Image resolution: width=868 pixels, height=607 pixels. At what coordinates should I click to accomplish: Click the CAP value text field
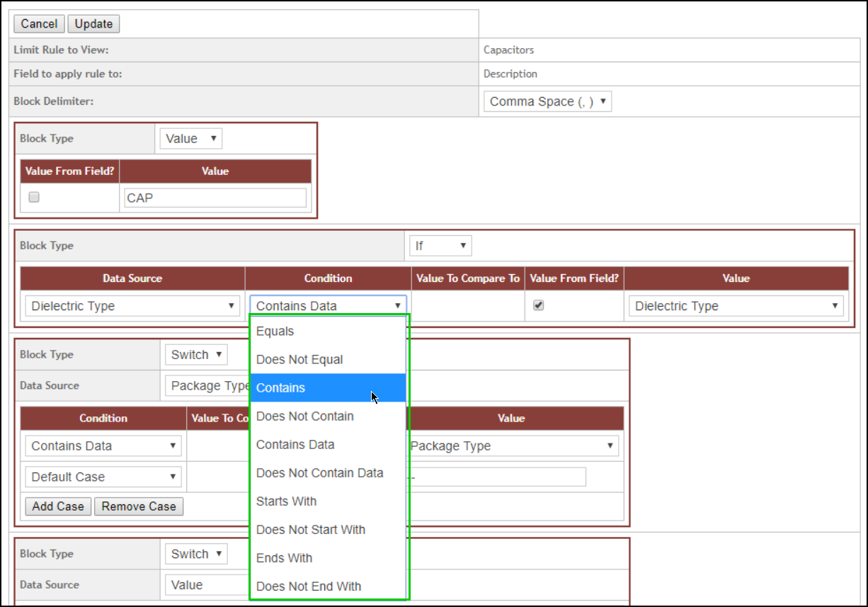(x=215, y=198)
